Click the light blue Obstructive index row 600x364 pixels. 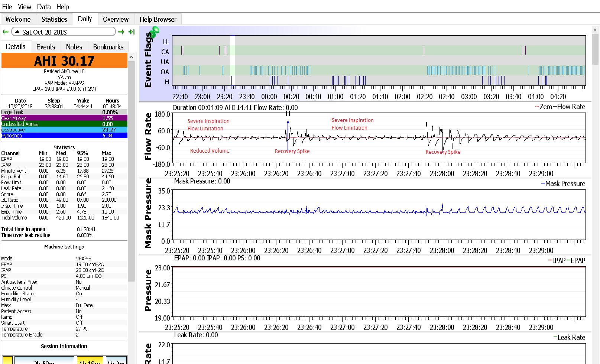64,130
